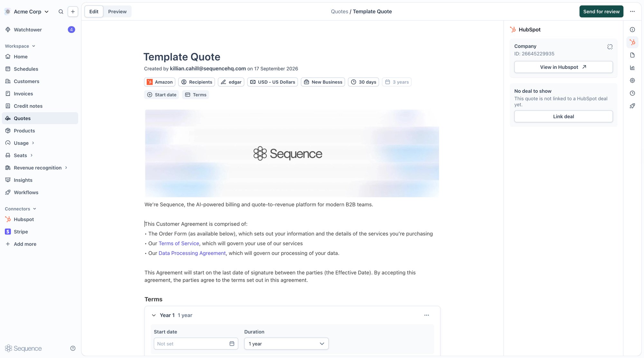
Task: Expand the Seats submenu chevron
Action: point(32,155)
